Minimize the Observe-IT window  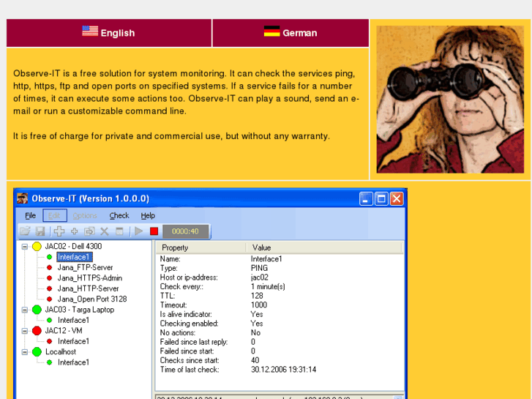click(366, 198)
